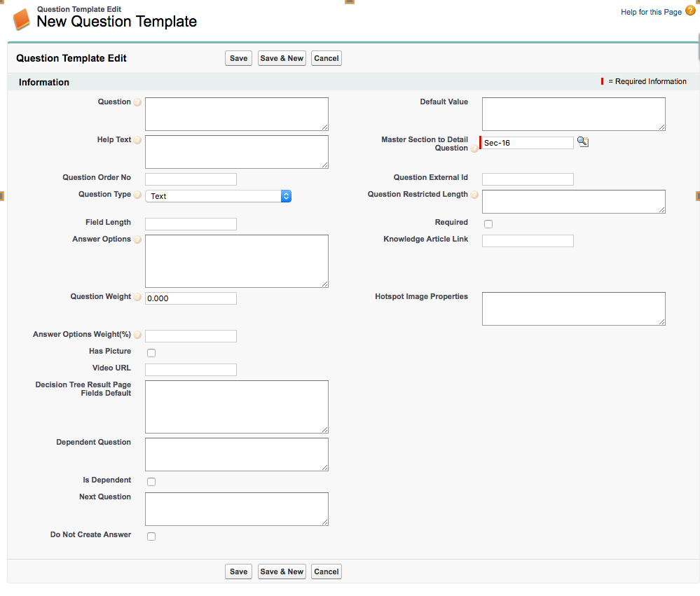Click the orange Question Template book icon
The image size is (700, 596).
[x=22, y=20]
